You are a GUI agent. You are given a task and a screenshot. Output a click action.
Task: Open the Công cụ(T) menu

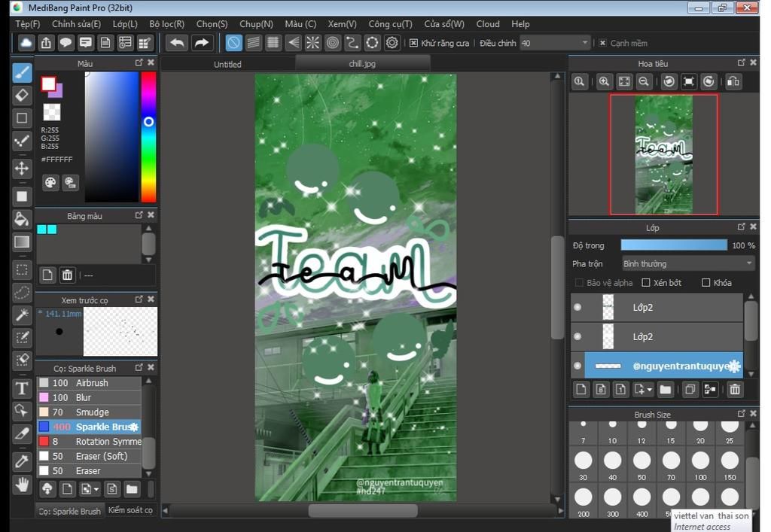pos(391,24)
